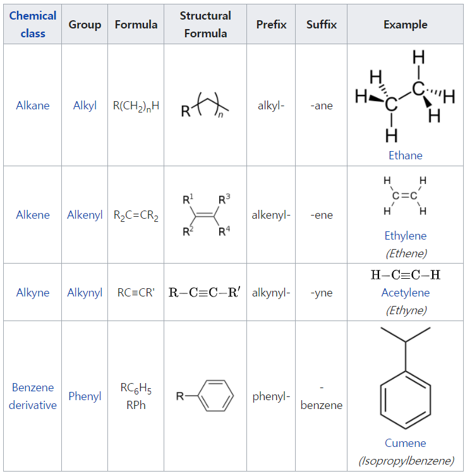Click the Alkyl group link
The width and height of the screenshot is (465, 476).
tap(85, 106)
